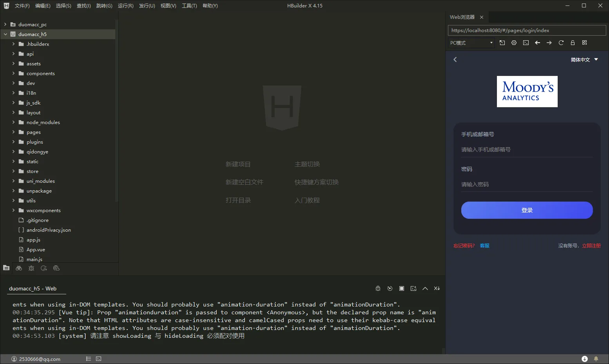
Task: Click the sync arrows icon in sidebar
Action: point(44,268)
